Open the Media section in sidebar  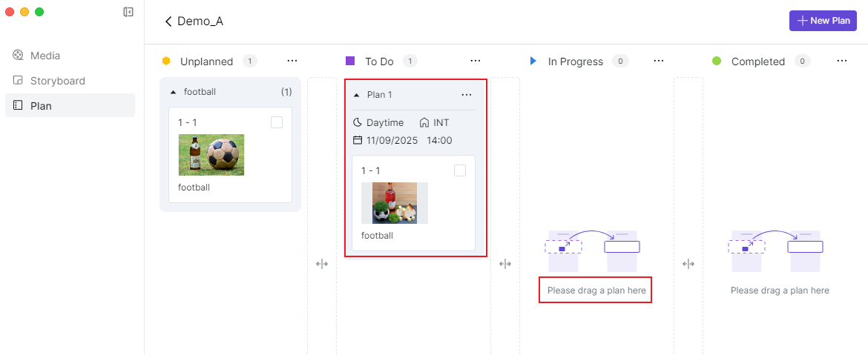click(45, 56)
